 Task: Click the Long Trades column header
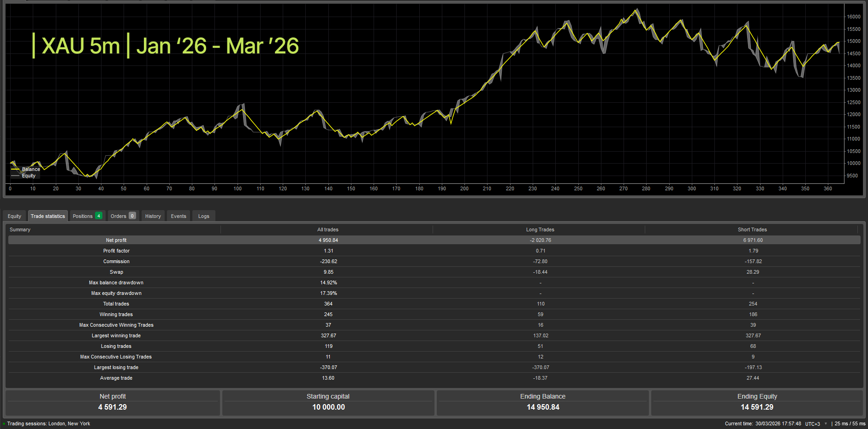[x=540, y=229]
